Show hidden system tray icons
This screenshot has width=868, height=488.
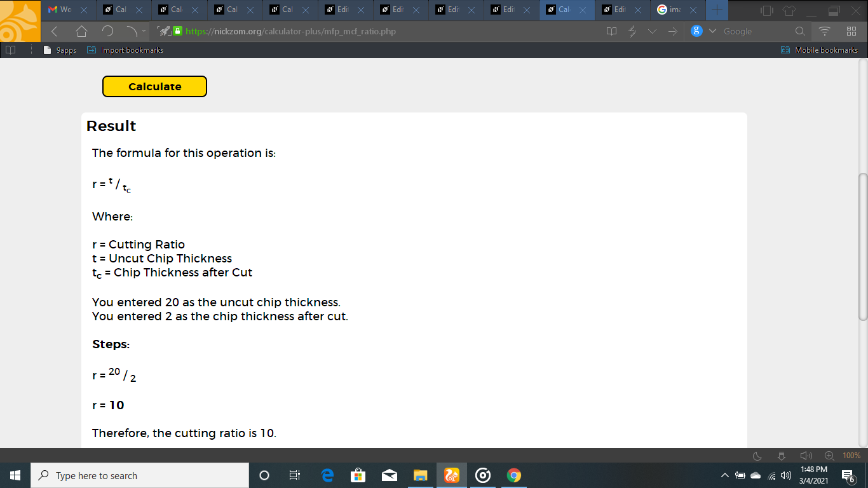[725, 475]
